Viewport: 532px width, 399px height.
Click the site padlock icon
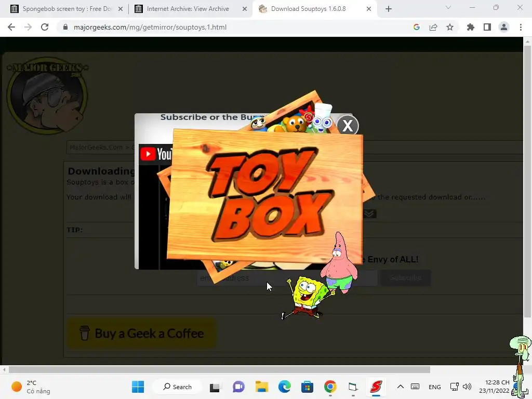point(65,27)
